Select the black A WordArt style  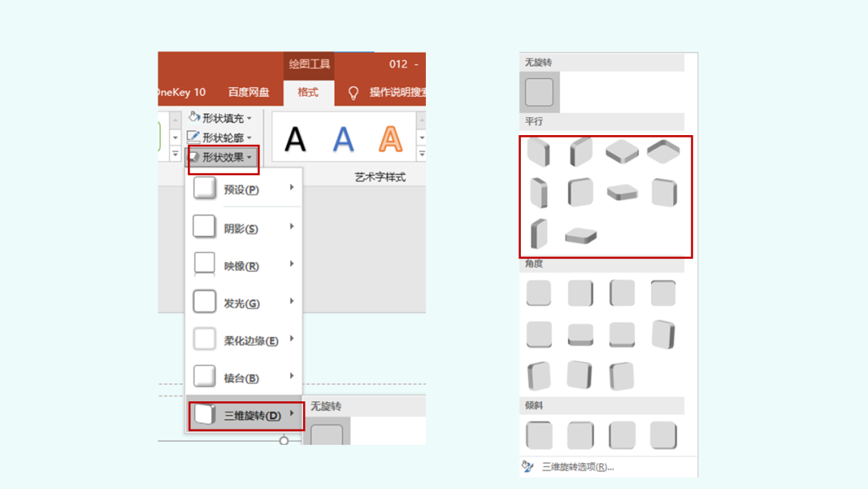pyautogui.click(x=295, y=140)
